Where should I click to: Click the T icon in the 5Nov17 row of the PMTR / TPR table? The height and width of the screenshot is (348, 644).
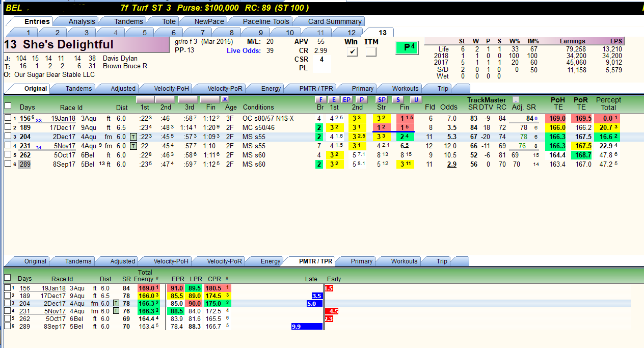[116, 311]
